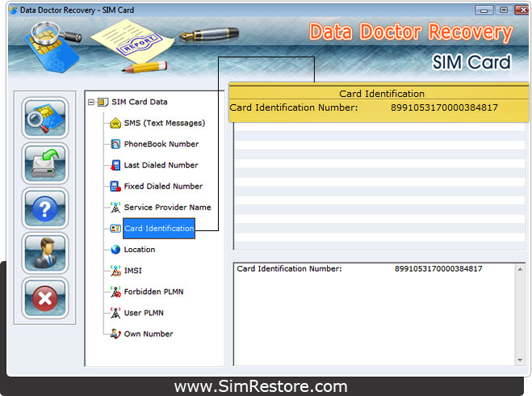Select Service Provider Name tree item
The width and height of the screenshot is (532, 396).
click(x=168, y=207)
